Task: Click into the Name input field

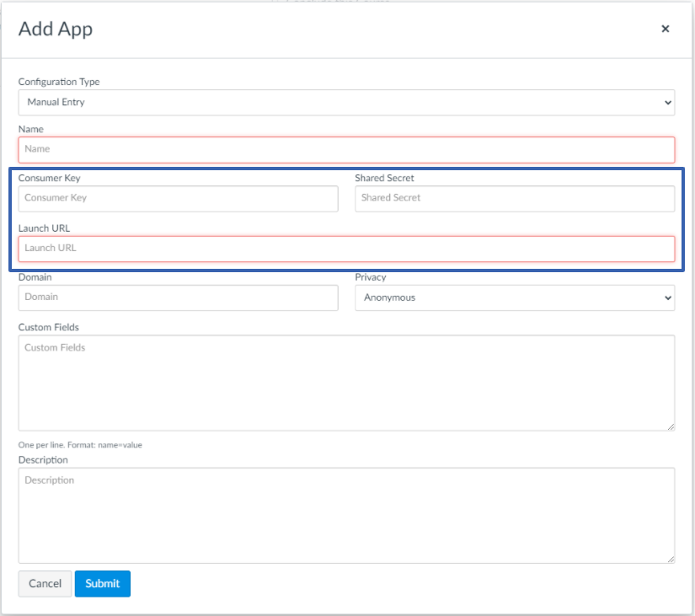Action: point(346,149)
